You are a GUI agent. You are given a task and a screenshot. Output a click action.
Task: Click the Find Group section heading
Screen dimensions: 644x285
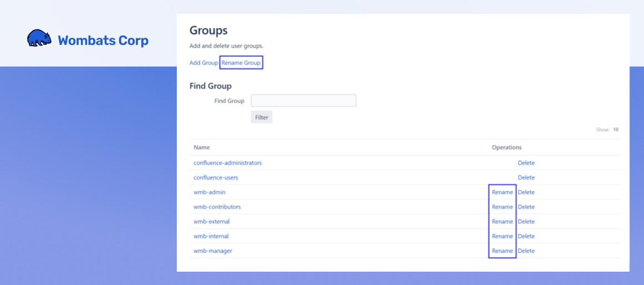click(x=210, y=86)
